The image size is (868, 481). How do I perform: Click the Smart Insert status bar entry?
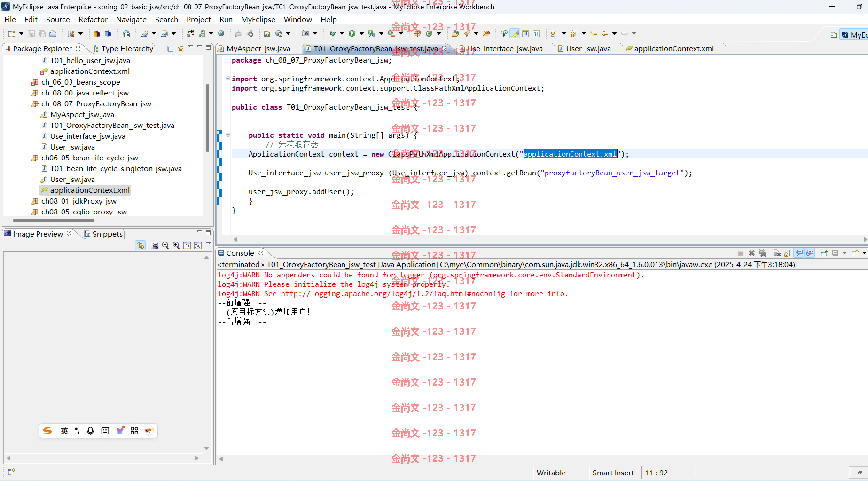(x=613, y=473)
